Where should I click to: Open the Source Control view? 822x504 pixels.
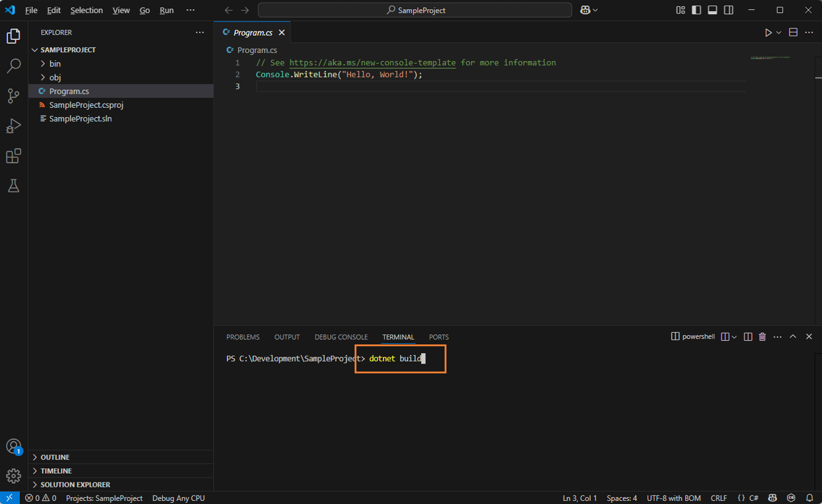pos(14,96)
